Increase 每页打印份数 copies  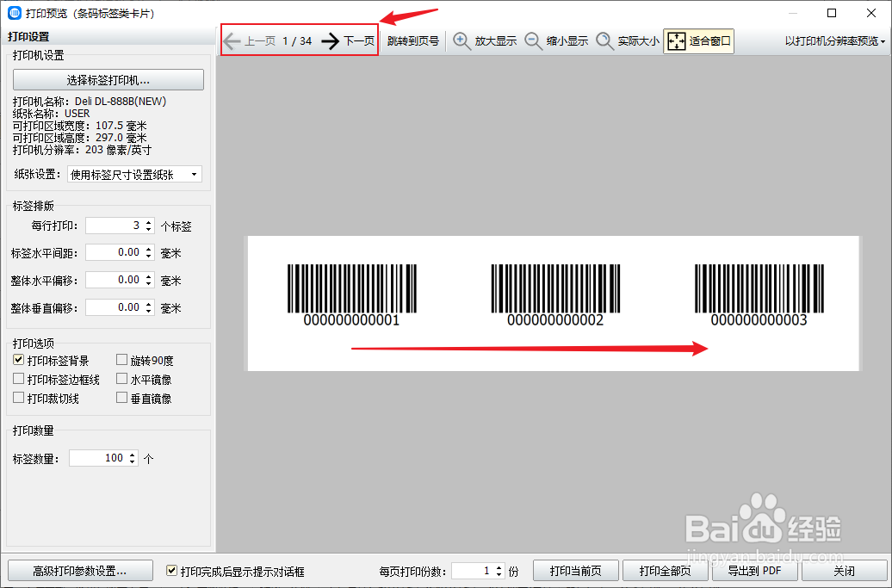[499, 567]
